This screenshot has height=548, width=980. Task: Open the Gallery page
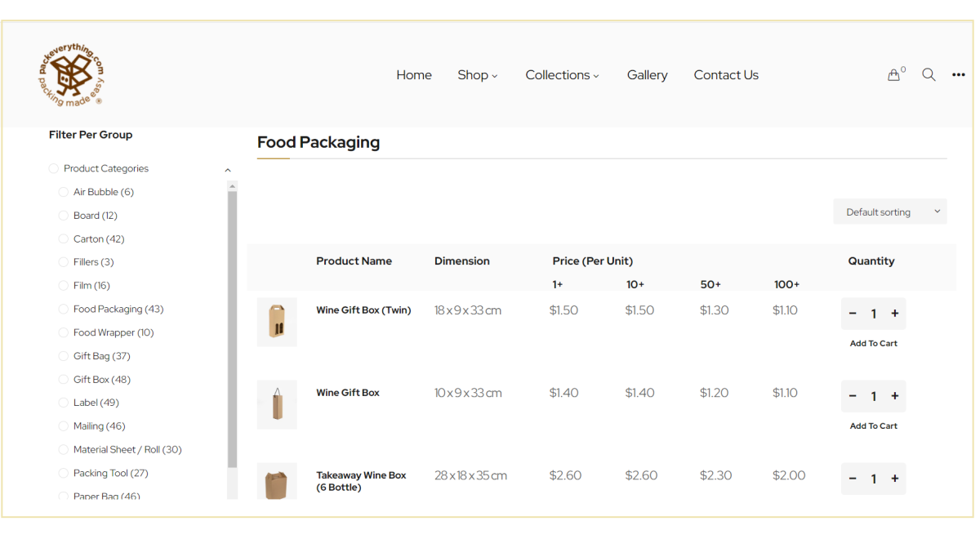point(648,75)
